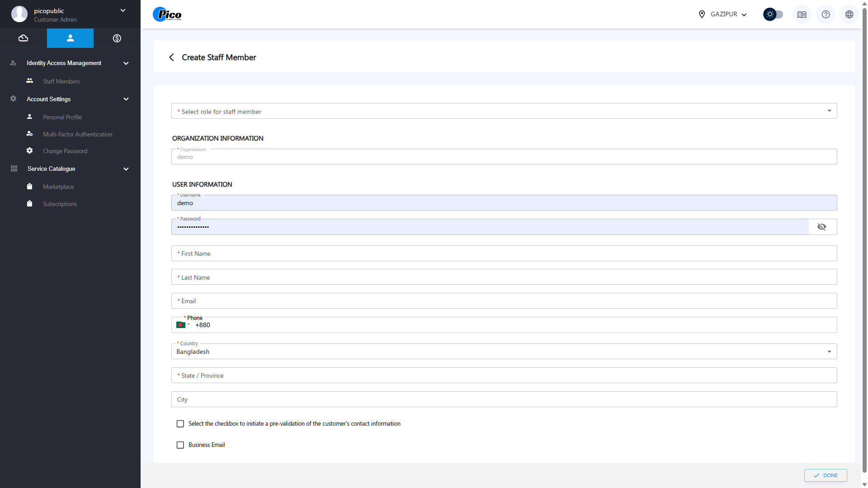Open Staff Members in sidebar
Screen dimensions: 868x488
[61, 81]
